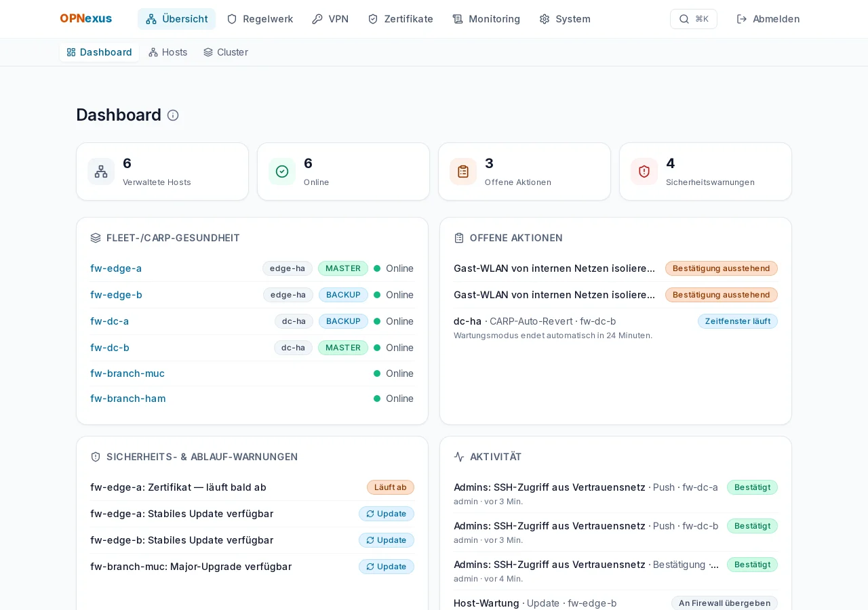Click the MASTER badge on fw-edge-a row
This screenshot has width=868, height=610.
(343, 268)
